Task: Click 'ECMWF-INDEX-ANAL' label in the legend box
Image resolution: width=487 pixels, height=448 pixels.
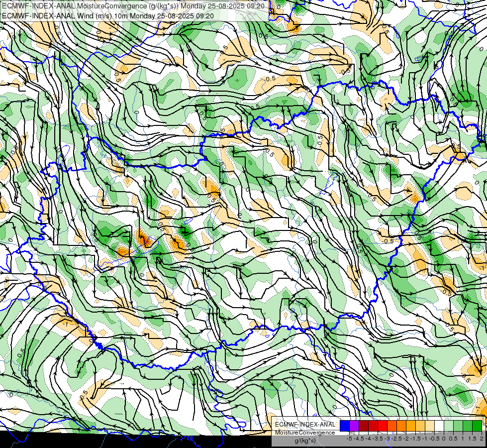Action: point(305,425)
